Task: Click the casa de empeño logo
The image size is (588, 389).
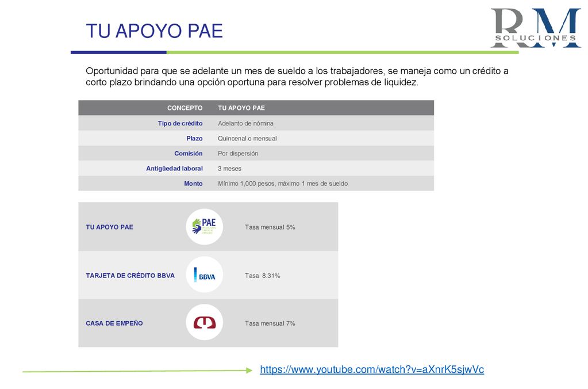Action: (x=205, y=323)
